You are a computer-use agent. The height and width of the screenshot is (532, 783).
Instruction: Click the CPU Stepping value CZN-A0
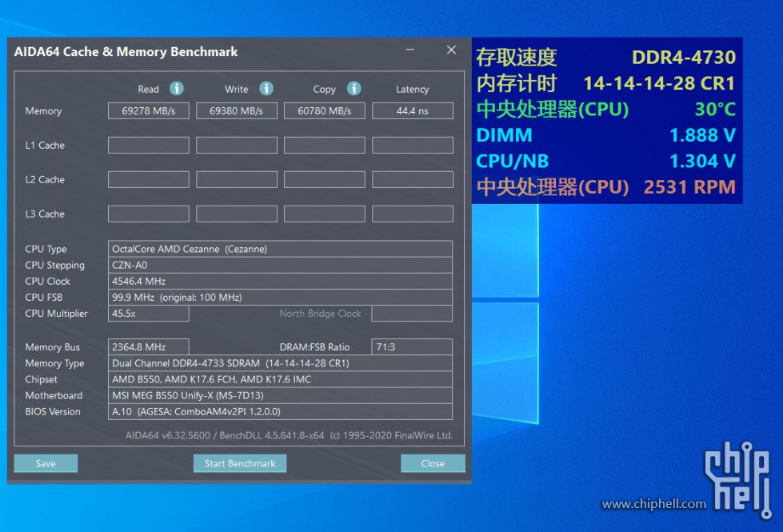point(280,266)
